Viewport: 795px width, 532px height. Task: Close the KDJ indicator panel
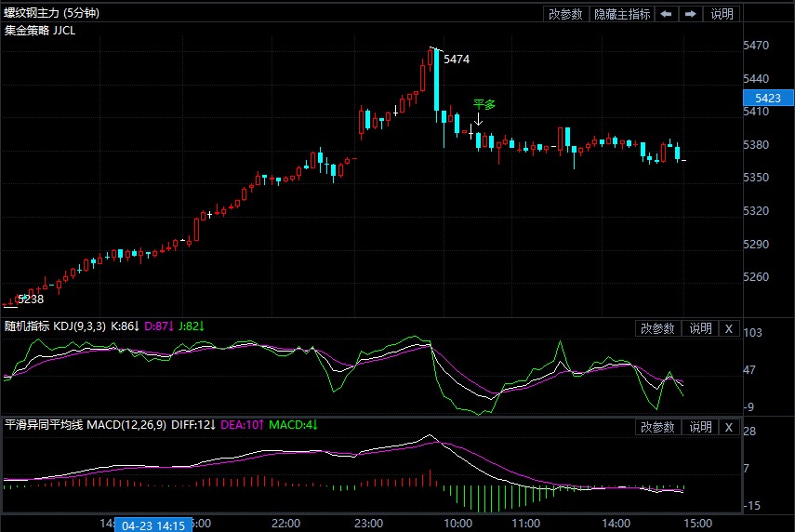(x=729, y=328)
